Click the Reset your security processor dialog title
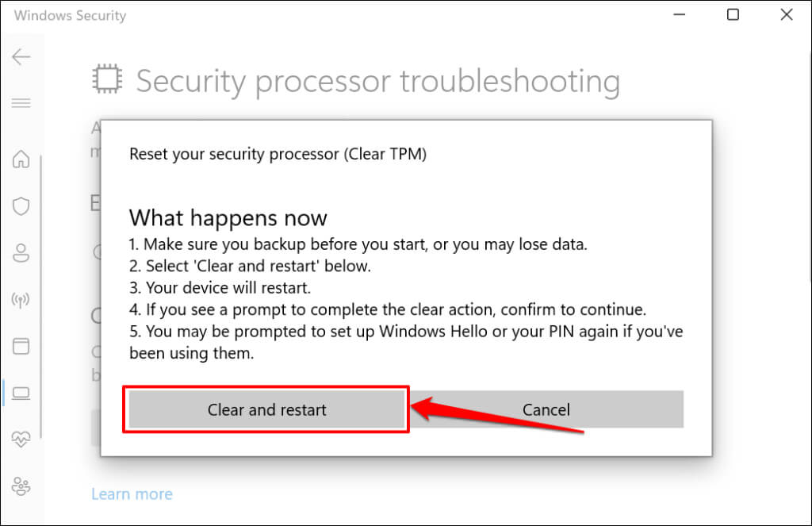This screenshot has width=812, height=526. coord(278,155)
